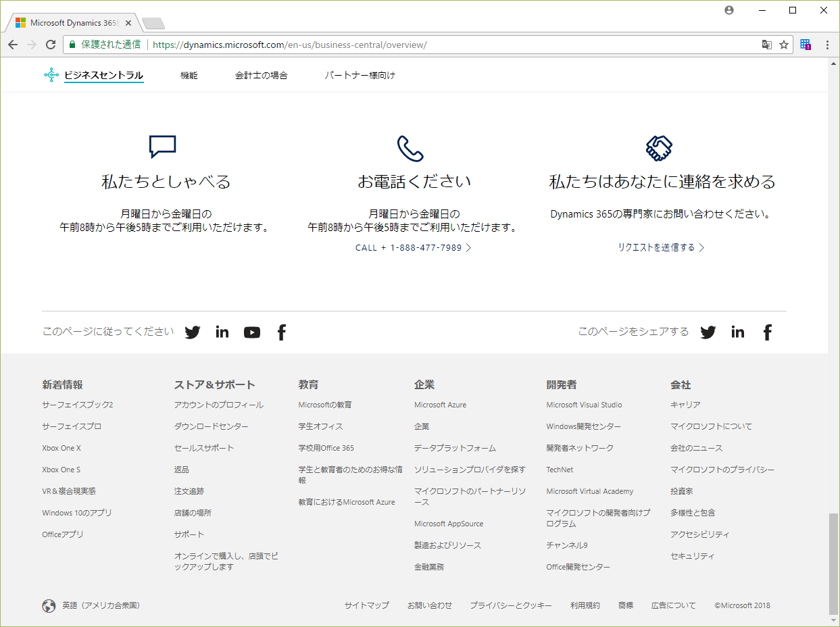Open the Chrome three-dot menu

(827, 45)
